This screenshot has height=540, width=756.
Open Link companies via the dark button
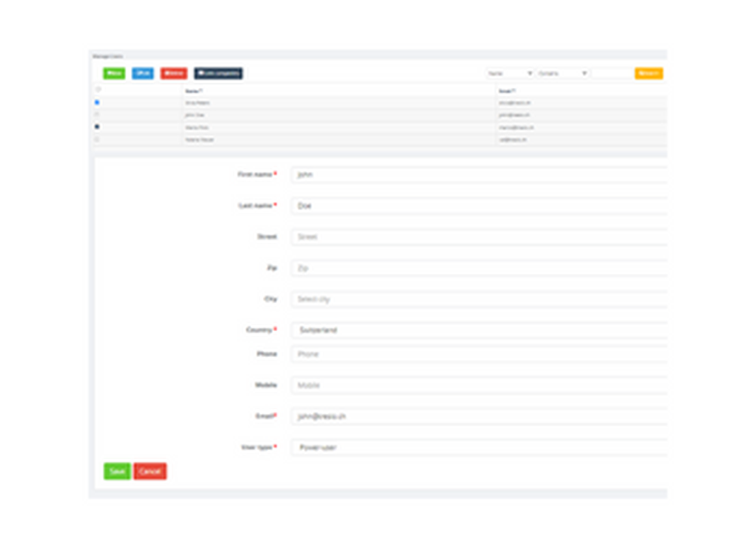coord(218,73)
